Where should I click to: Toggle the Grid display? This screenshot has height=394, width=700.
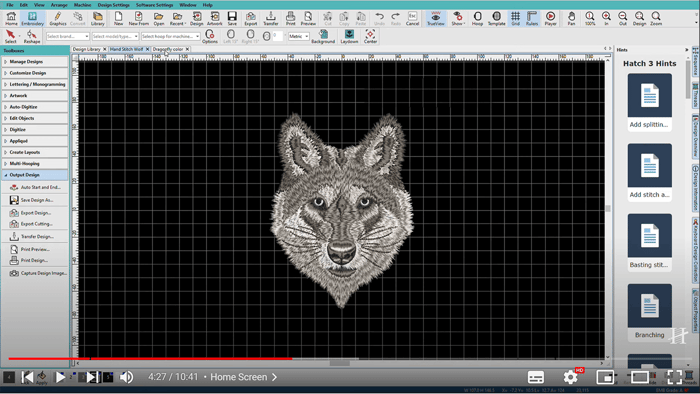pyautogui.click(x=515, y=18)
